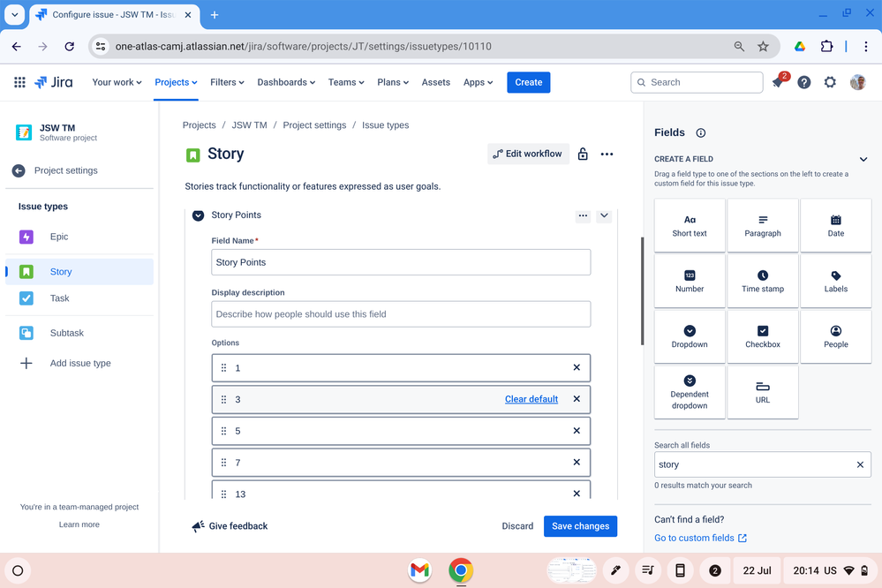Follow the Go to custom fields link
Image resolution: width=882 pixels, height=588 pixels.
coord(695,537)
